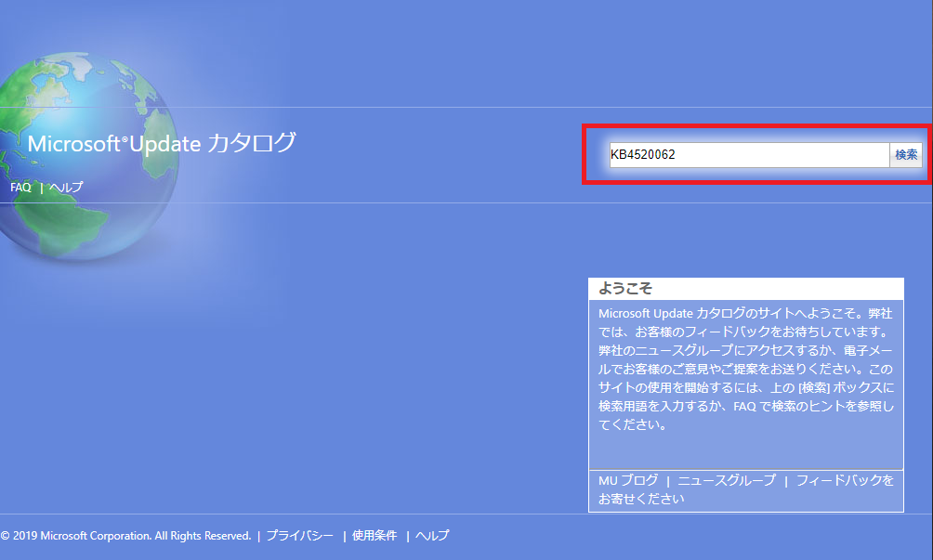
Task: Open the ニュースグループ link
Action: (x=727, y=480)
